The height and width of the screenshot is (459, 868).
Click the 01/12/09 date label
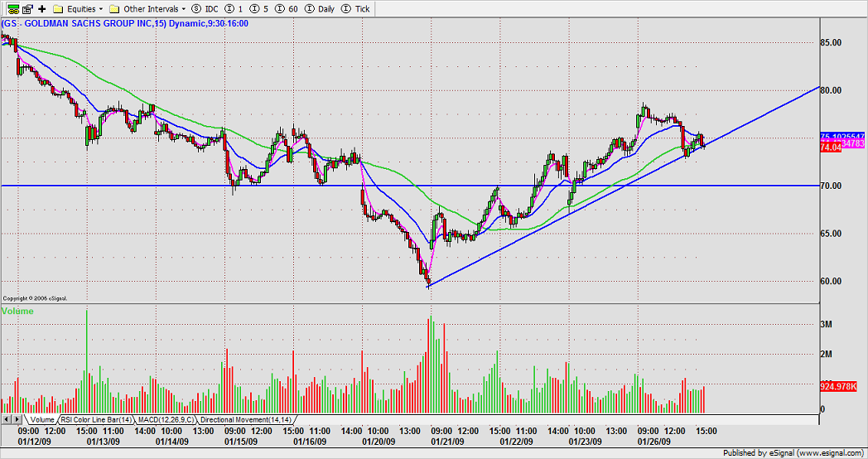pyautogui.click(x=34, y=442)
